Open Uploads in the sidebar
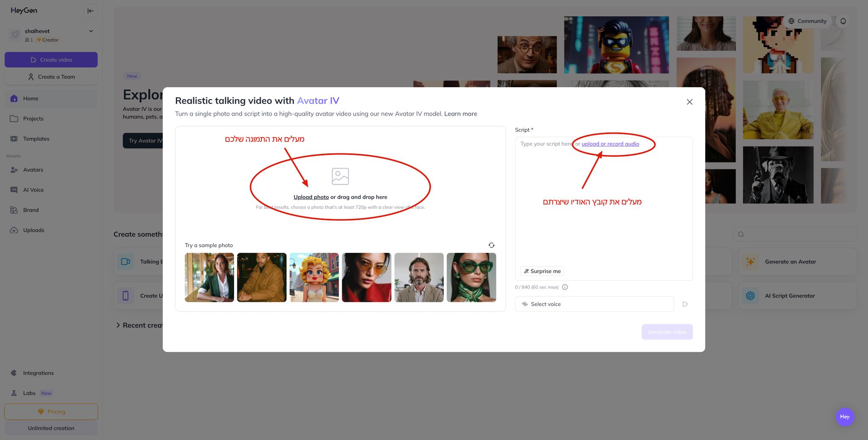 [x=51, y=230]
